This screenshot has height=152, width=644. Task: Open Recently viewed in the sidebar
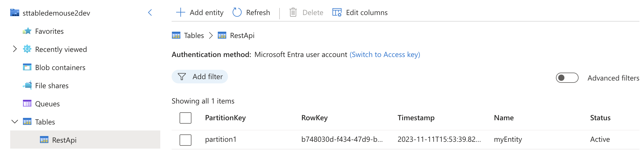click(61, 49)
